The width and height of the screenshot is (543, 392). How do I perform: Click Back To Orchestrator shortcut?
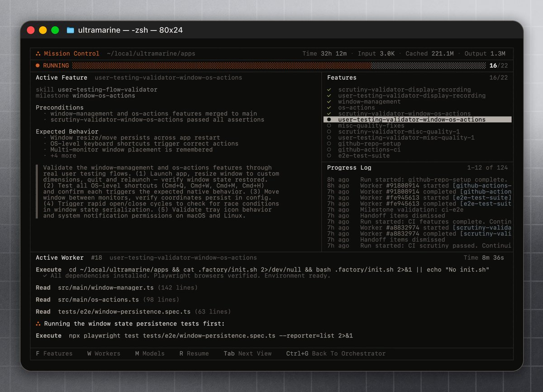click(336, 354)
